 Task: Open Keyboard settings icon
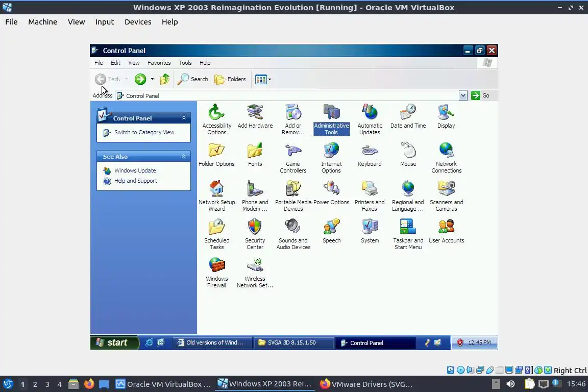370,155
